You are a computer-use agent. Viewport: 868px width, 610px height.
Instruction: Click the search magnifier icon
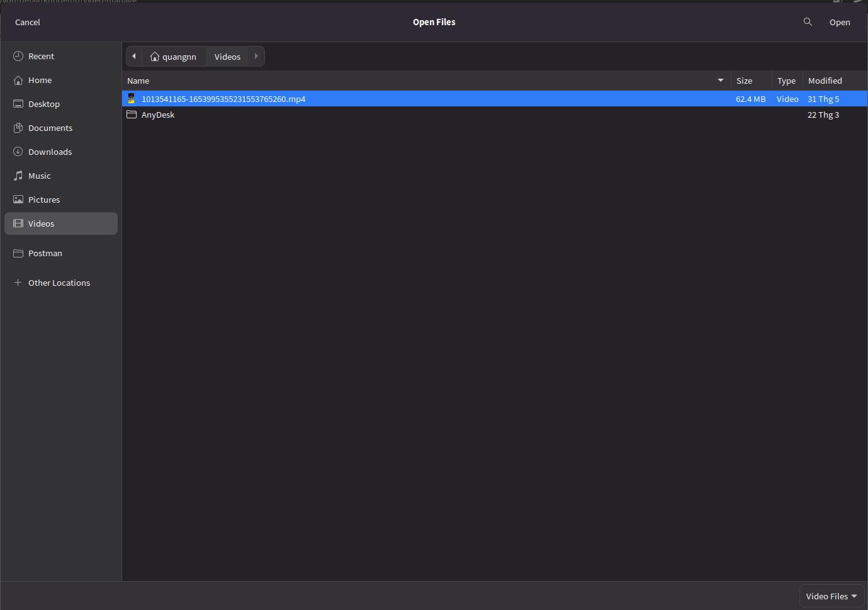[808, 22]
